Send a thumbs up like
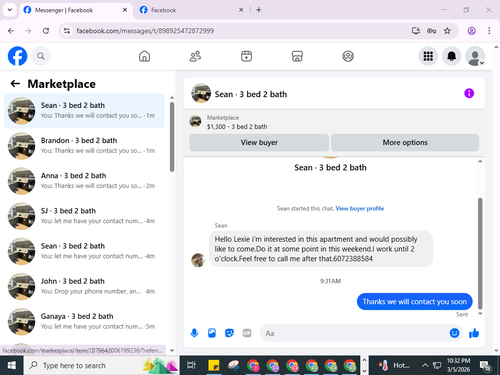500x375 pixels. pyautogui.click(x=474, y=333)
